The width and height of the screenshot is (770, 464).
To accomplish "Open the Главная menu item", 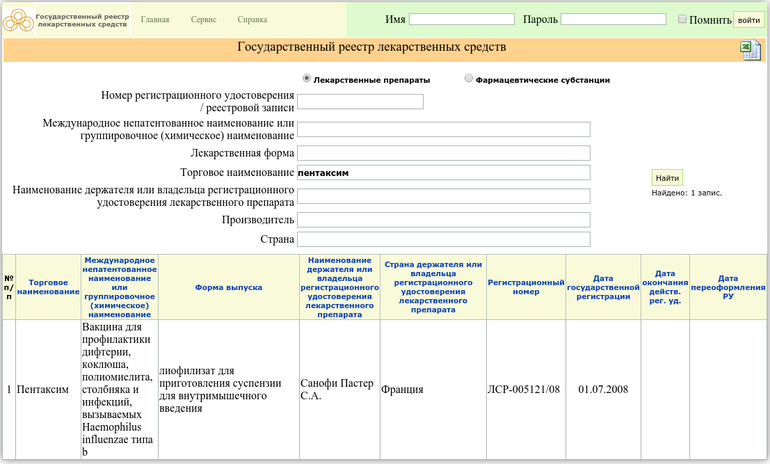I will pos(155,20).
